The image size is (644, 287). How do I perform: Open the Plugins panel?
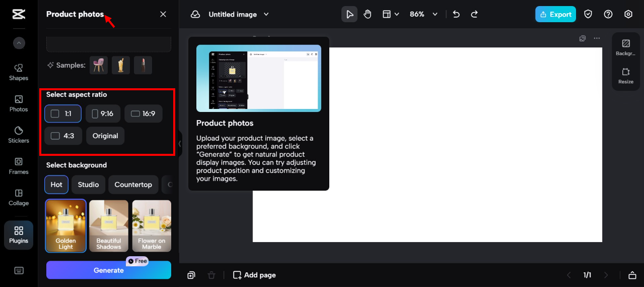coord(19,235)
